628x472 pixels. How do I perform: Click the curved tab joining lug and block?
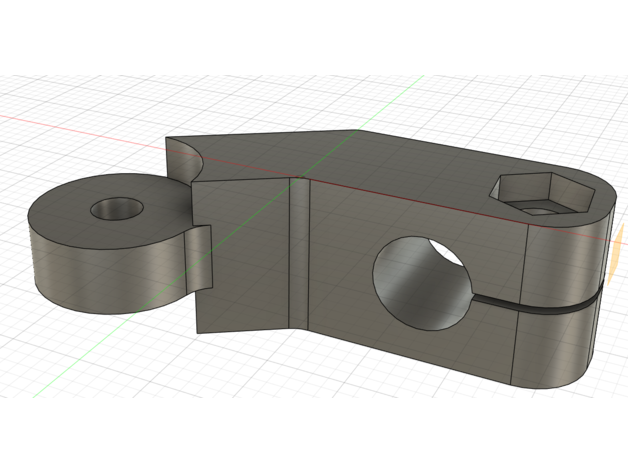[200, 262]
